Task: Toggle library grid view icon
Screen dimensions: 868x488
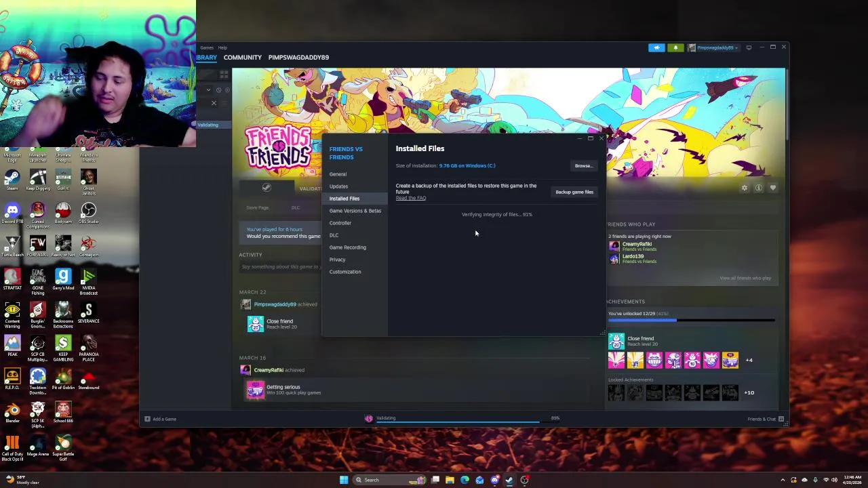Action: tap(224, 75)
